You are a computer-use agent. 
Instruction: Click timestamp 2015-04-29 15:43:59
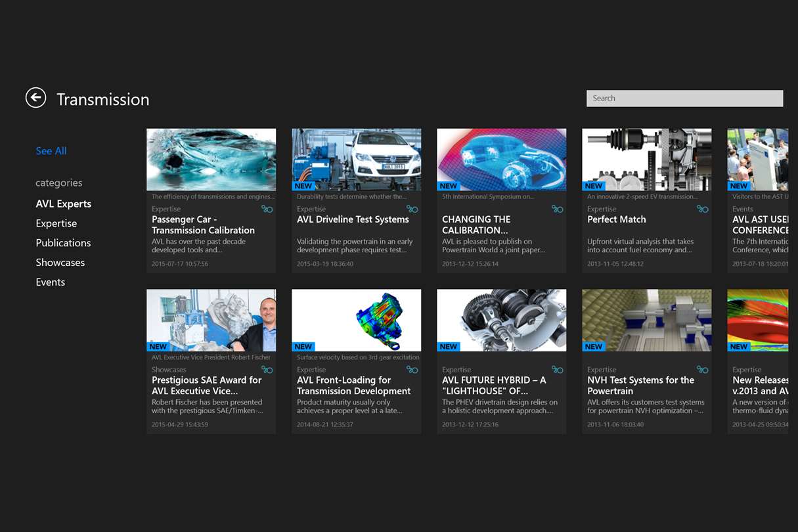(180, 425)
